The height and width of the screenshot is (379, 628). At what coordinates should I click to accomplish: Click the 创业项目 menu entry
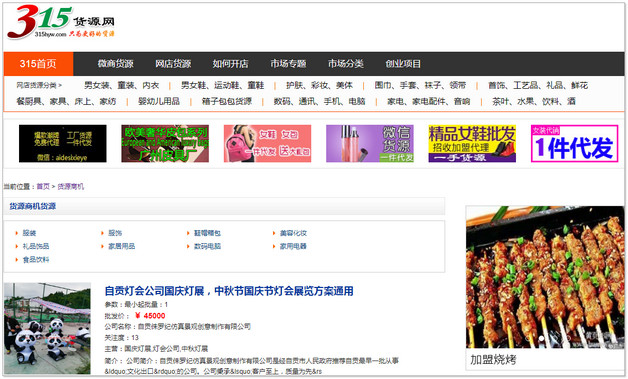[x=403, y=64]
